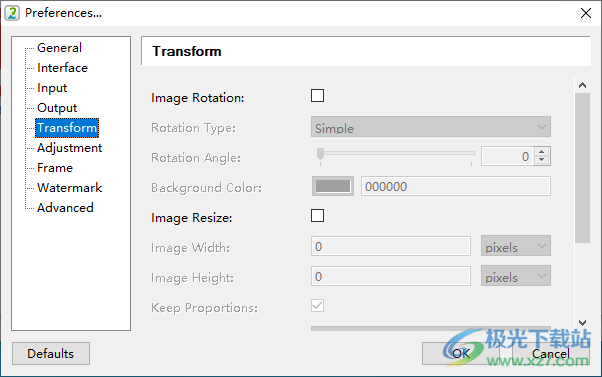Cancel the Preferences dialog
Viewport: 602px width, 377px height.
(x=551, y=354)
